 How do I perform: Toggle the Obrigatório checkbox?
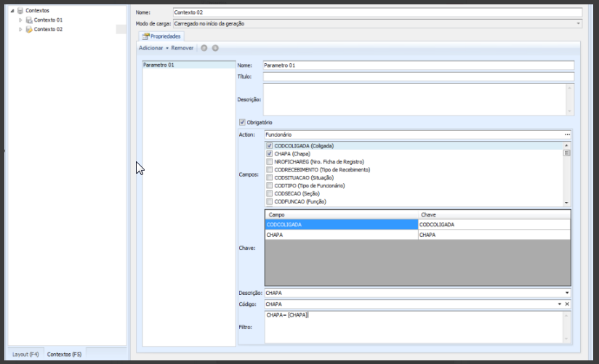pyautogui.click(x=242, y=123)
